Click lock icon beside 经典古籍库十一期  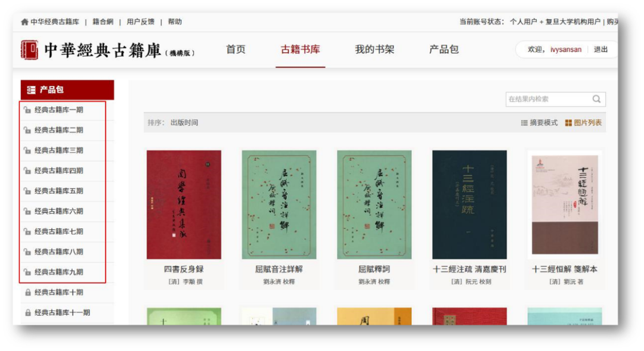[28, 313]
